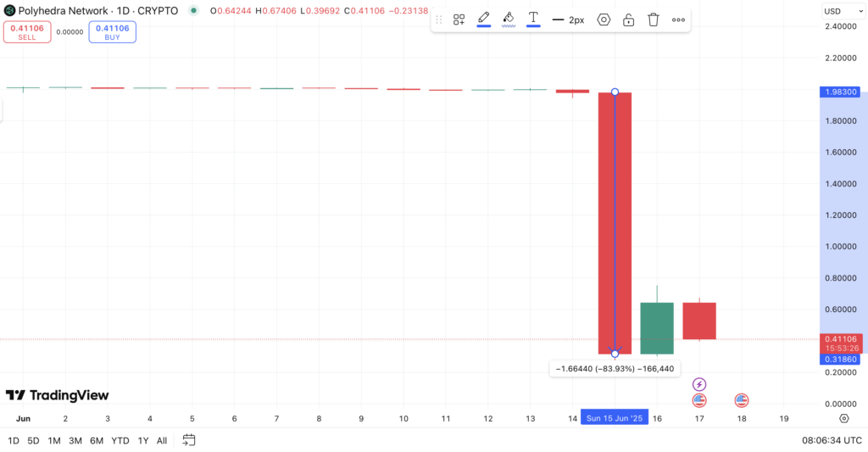The height and width of the screenshot is (452, 868).
Task: Select the 1D time range
Action: coord(14,441)
